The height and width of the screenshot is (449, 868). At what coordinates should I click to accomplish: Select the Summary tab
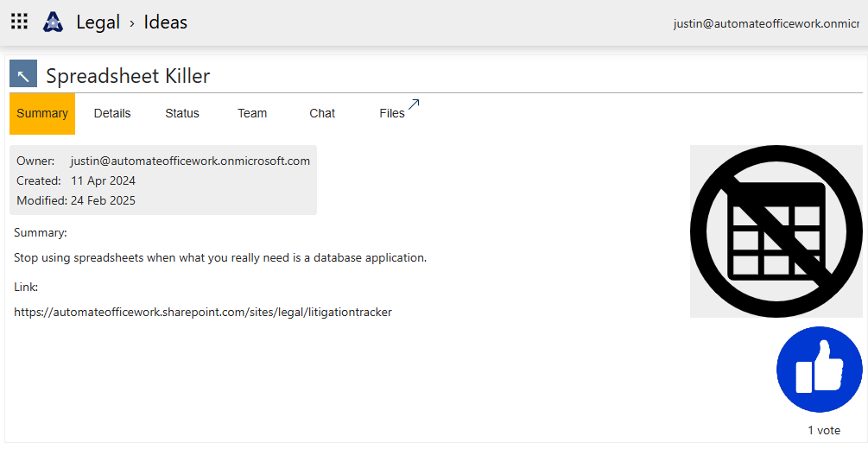[42, 113]
